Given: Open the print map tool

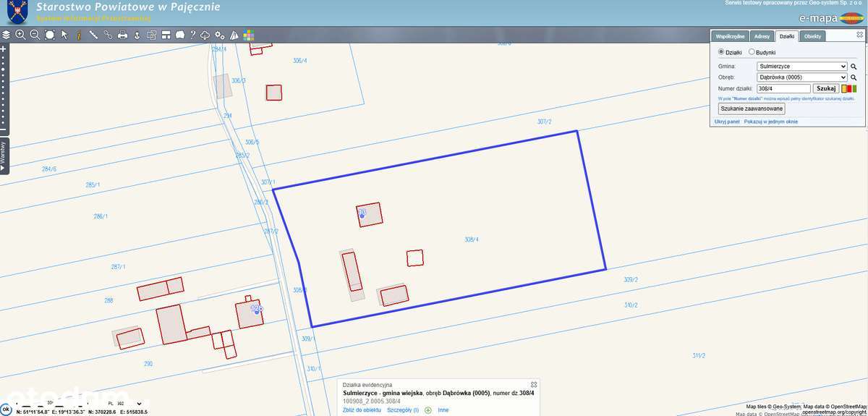Looking at the screenshot, I should [x=123, y=35].
